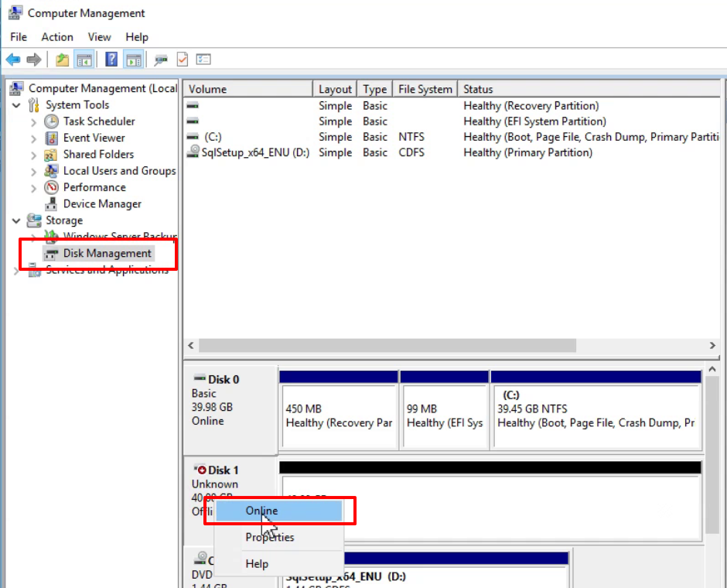Select the Recovery Partition volume row
Image resolution: width=727 pixels, height=588 pixels.
pyautogui.click(x=452, y=106)
